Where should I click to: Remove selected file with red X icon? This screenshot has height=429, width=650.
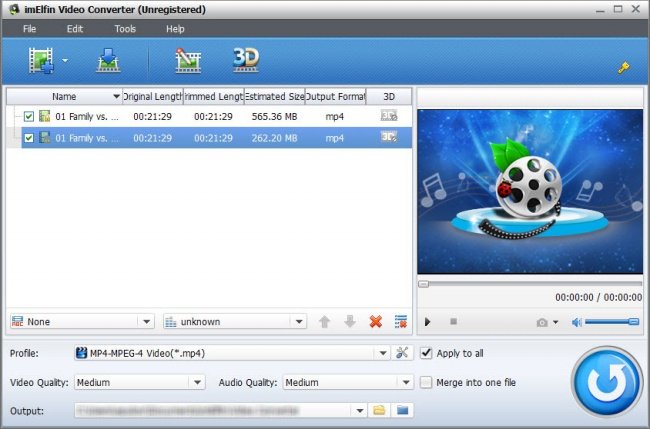(376, 322)
